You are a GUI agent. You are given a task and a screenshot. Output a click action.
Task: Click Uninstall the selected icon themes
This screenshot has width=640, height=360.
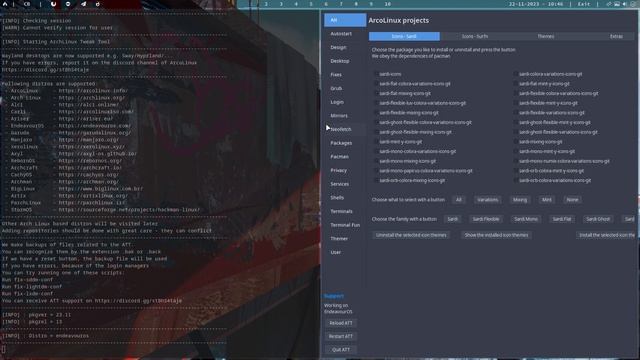[411, 235]
